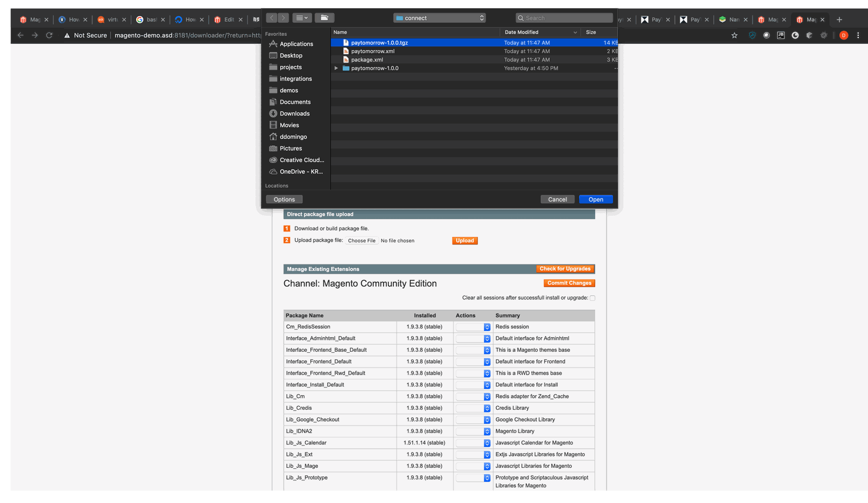Open Actions dropdown for Interface_Install_Default
This screenshot has width=868, height=503.
[x=473, y=385]
